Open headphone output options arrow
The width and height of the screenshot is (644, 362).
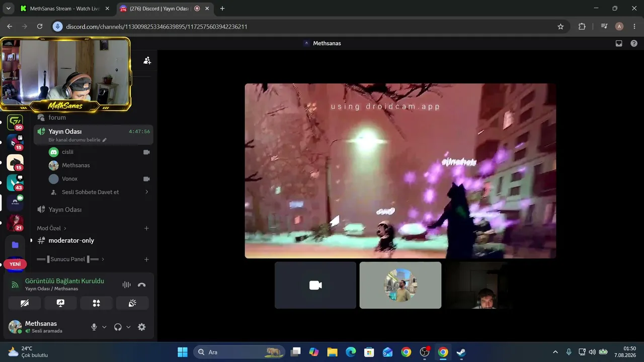(128, 327)
